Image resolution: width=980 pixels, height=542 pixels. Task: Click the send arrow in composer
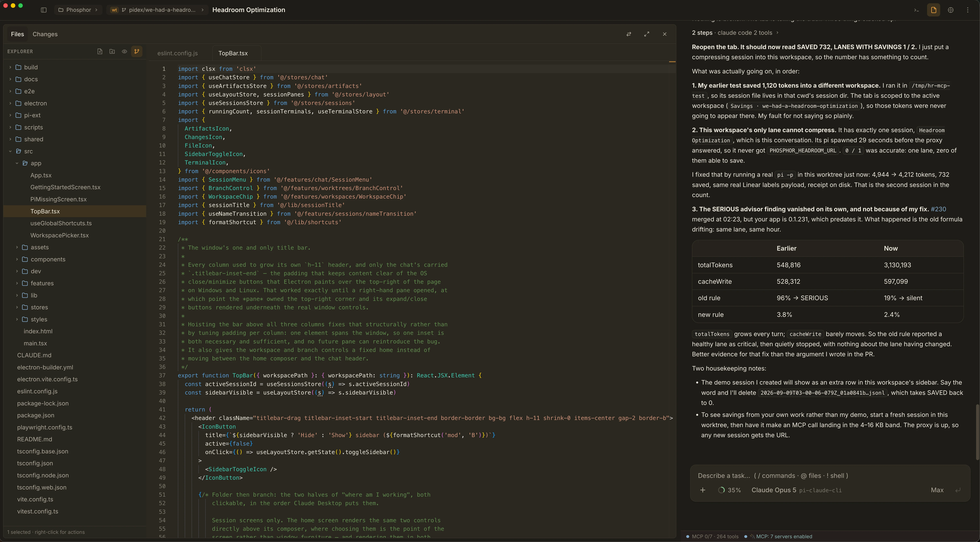(x=958, y=490)
